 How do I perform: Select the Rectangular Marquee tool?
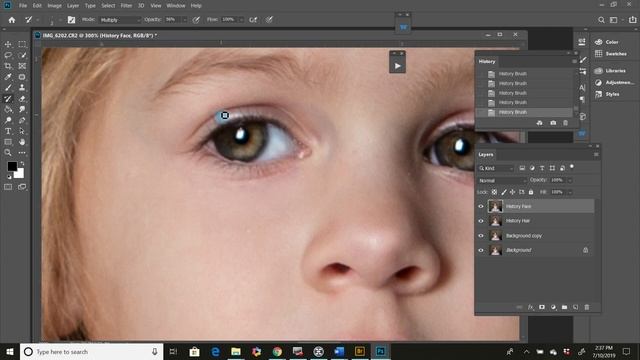[x=22, y=44]
